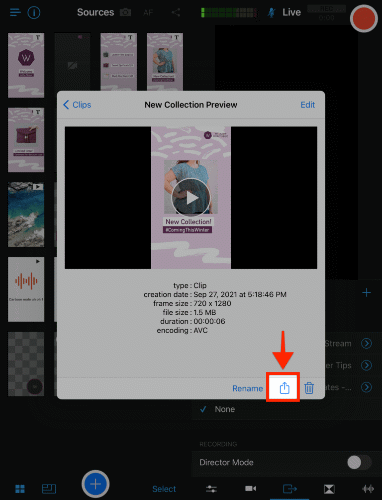
Task: Click the Rename button
Action: (x=248, y=388)
